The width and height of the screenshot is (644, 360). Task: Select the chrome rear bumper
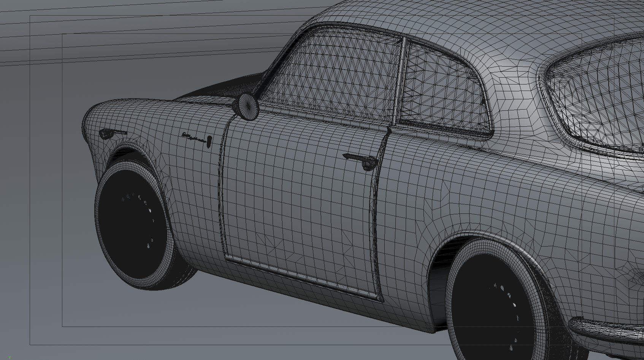point(606,330)
